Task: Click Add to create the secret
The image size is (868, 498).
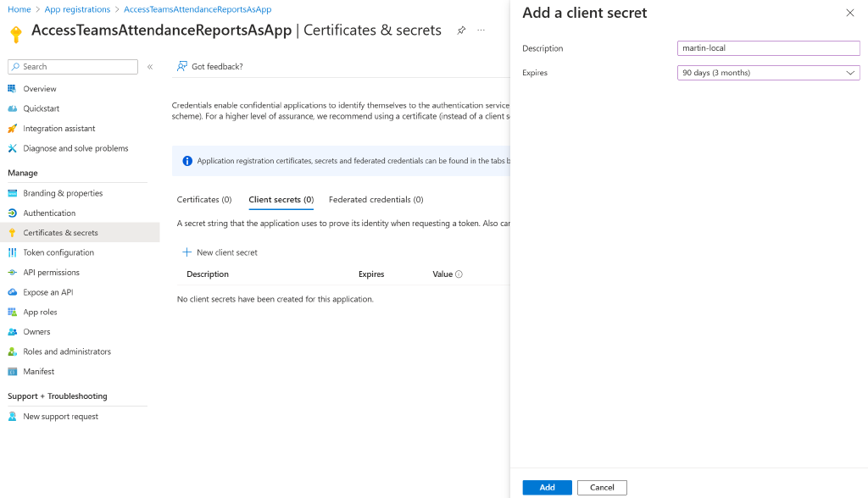Action: point(547,487)
